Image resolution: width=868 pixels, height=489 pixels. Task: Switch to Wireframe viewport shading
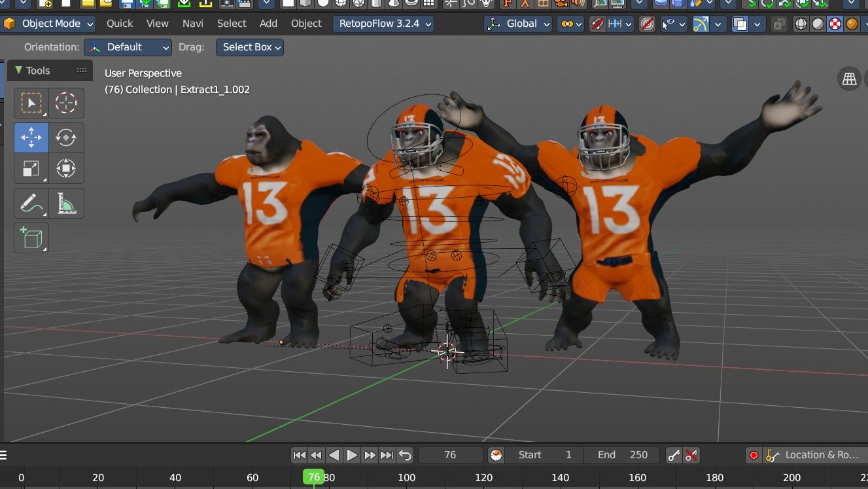point(801,24)
